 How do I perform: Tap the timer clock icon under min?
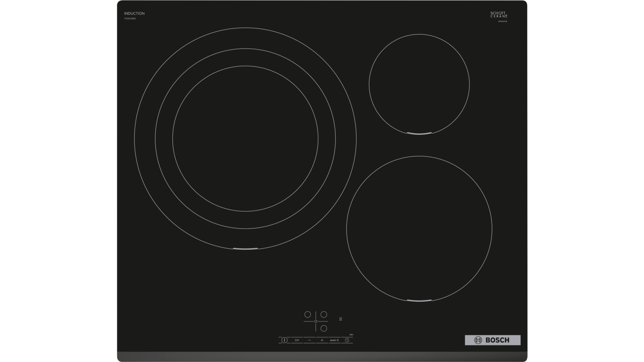pyautogui.click(x=347, y=340)
